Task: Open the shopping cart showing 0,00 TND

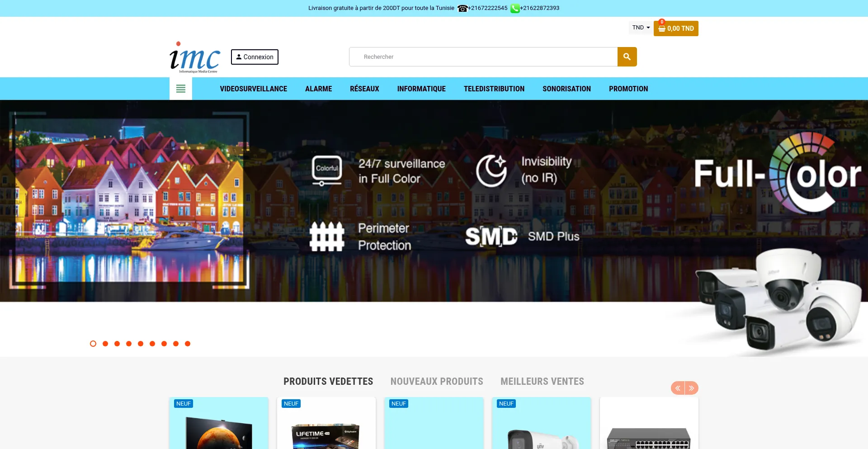Action: pos(676,28)
